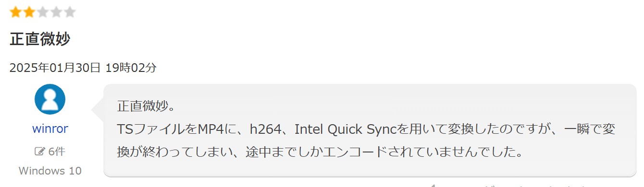Click the Intel Quick Sync text in review
The width and height of the screenshot is (644, 187).
[x=346, y=129]
